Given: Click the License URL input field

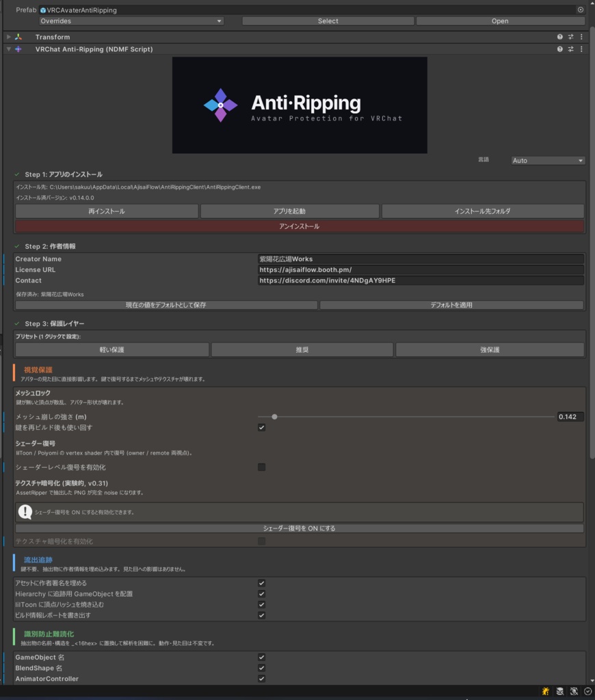Looking at the screenshot, I should (421, 269).
